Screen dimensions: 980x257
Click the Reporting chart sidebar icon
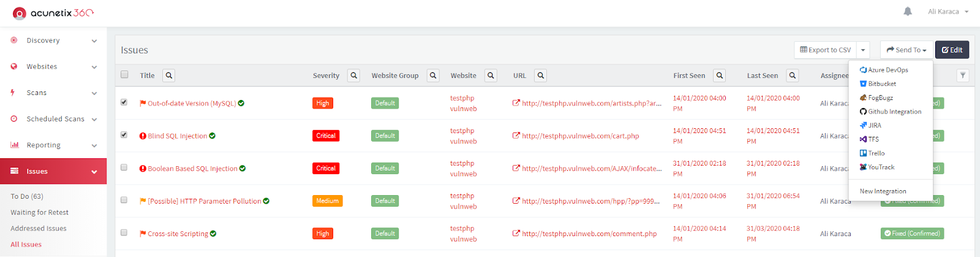tap(14, 145)
